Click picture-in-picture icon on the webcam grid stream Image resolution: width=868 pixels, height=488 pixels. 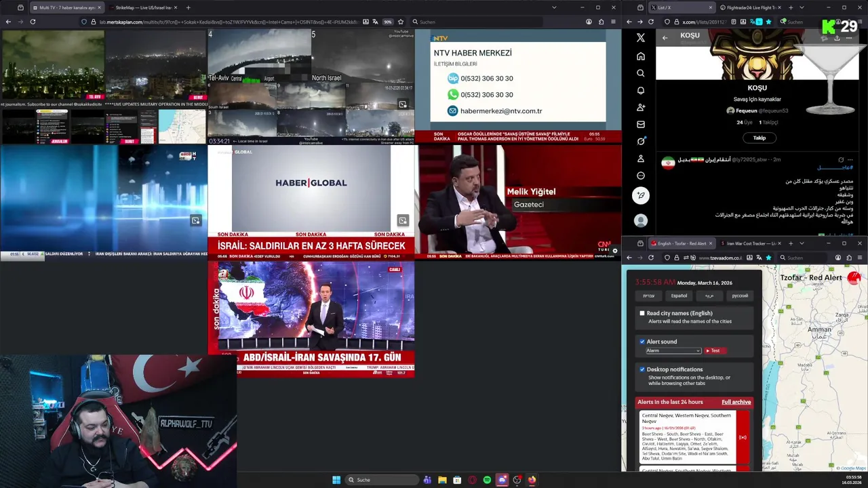pyautogui.click(x=403, y=104)
